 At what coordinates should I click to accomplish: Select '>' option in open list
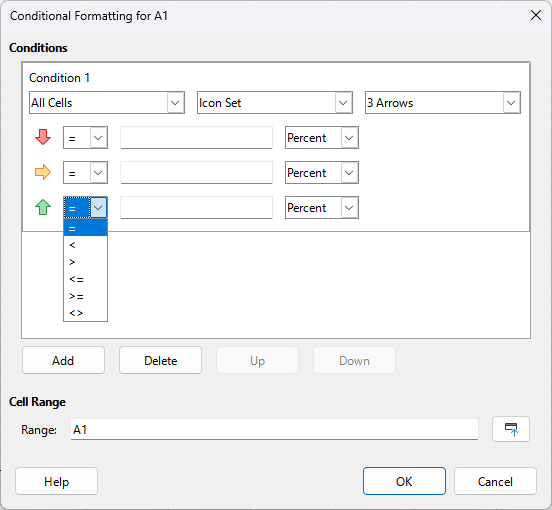[85, 262]
